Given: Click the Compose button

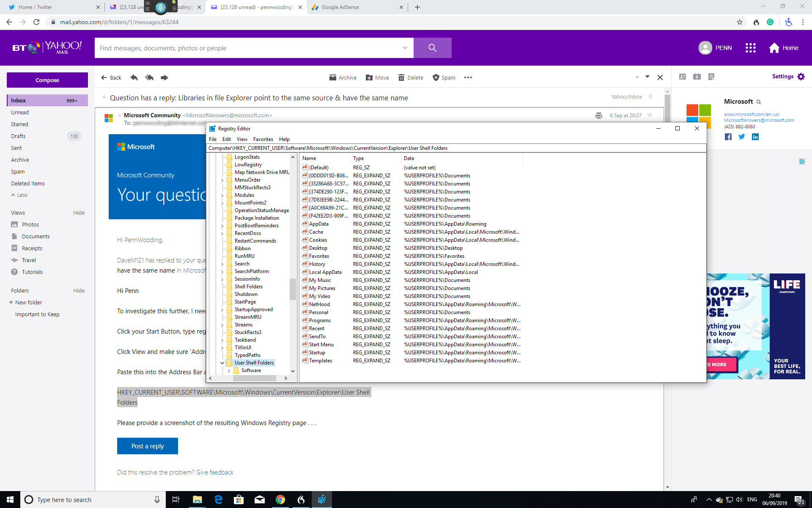Looking at the screenshot, I should pos(47,80).
